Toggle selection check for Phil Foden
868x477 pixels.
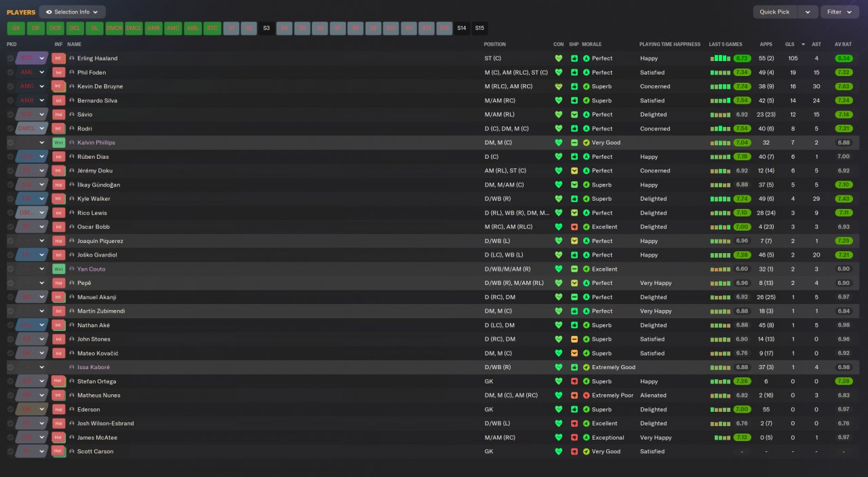[10, 73]
